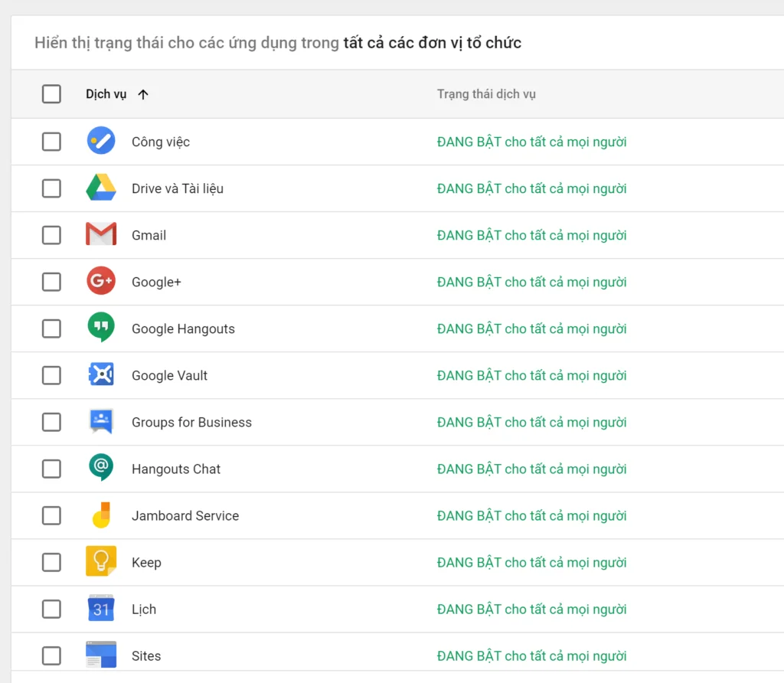This screenshot has height=683, width=784.
Task: Click the Drive và Tài liệu icon
Action: (101, 188)
